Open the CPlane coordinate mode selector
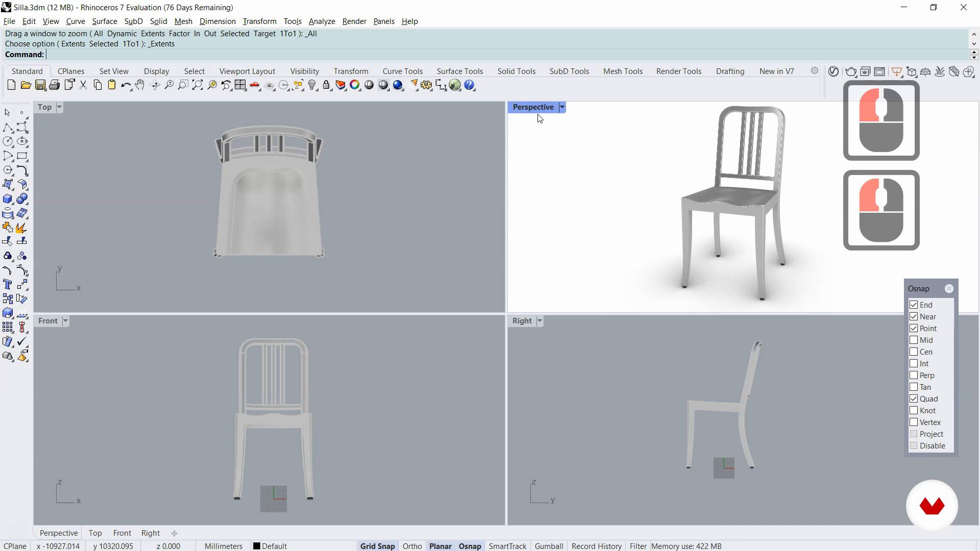 click(x=15, y=546)
